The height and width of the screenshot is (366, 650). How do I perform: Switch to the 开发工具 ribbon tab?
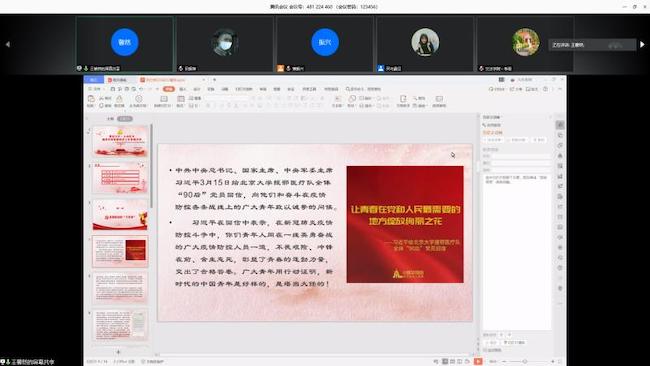(x=309, y=89)
